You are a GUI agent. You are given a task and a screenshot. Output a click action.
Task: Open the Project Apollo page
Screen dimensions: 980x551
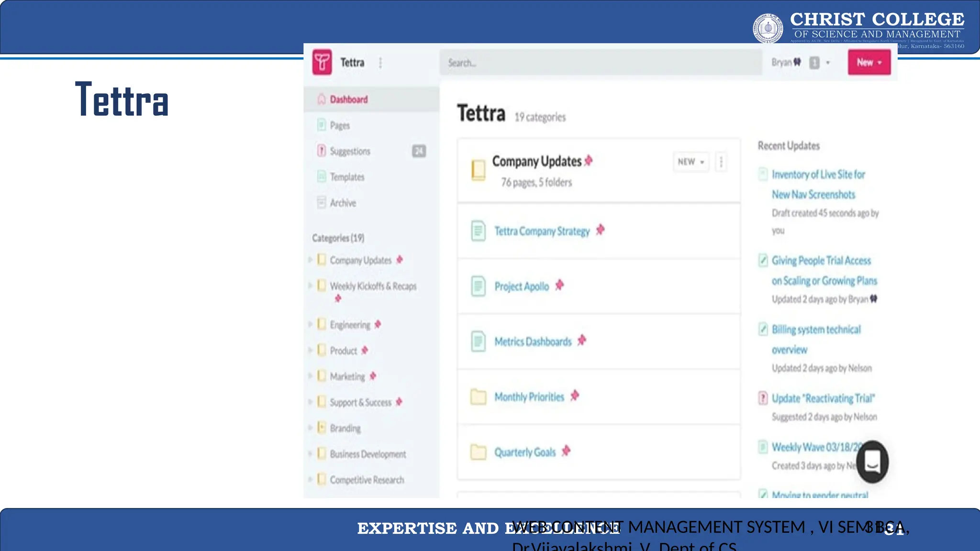(x=522, y=287)
